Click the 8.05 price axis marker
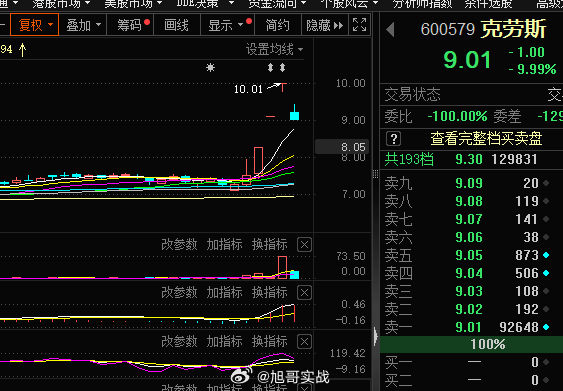 pos(342,147)
